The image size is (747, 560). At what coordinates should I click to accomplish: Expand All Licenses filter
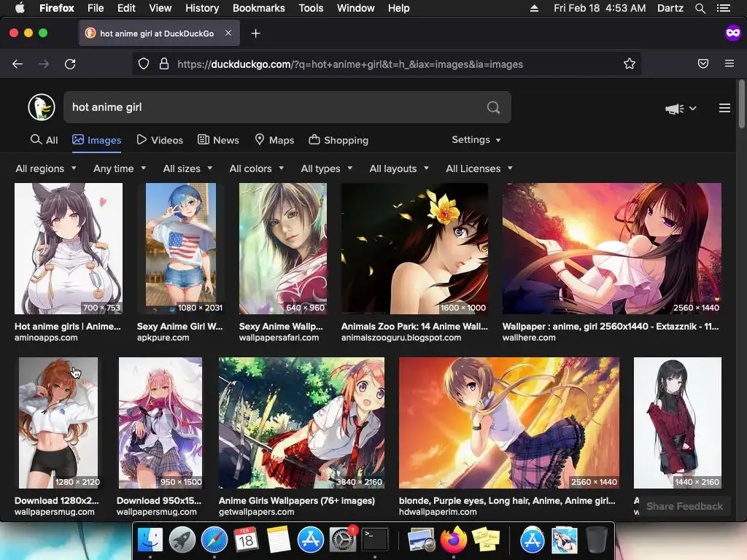[479, 168]
